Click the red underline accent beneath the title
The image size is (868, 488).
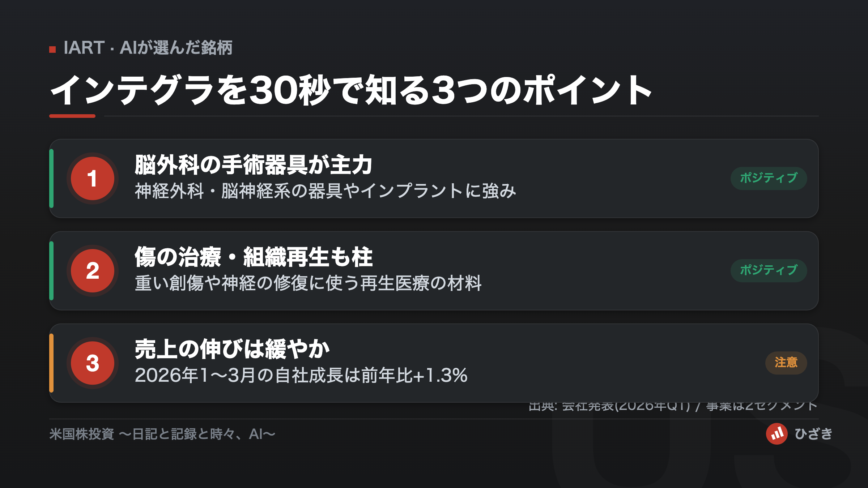(72, 116)
